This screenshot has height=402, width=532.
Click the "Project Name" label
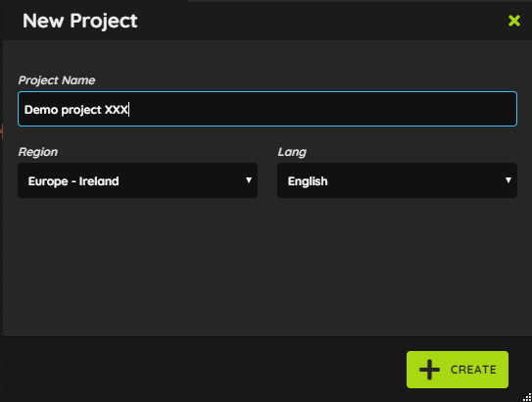[57, 80]
